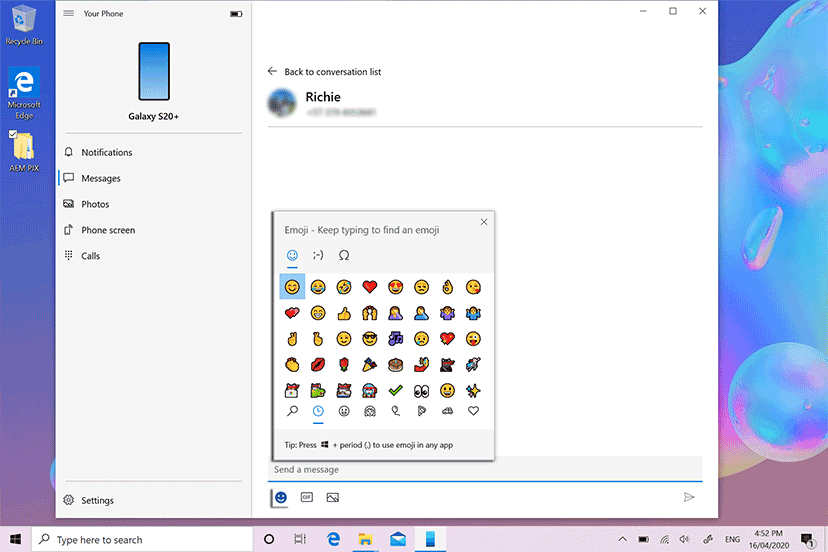Switch to the people emoji category
828x552 pixels.
tap(370, 411)
